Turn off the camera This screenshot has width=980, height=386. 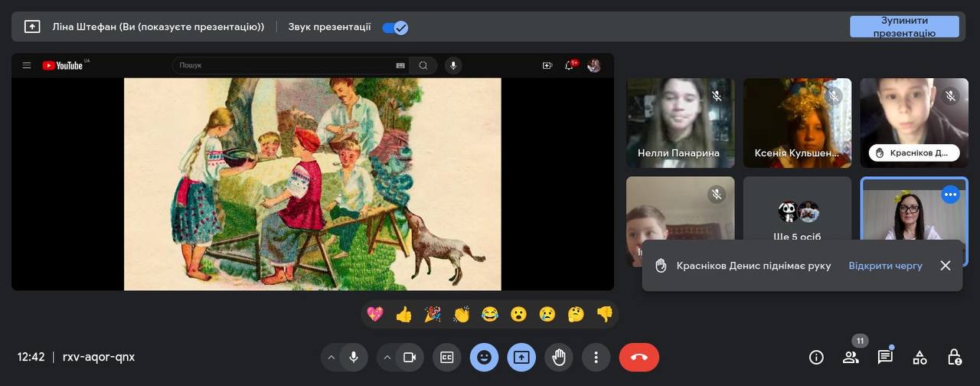point(410,357)
